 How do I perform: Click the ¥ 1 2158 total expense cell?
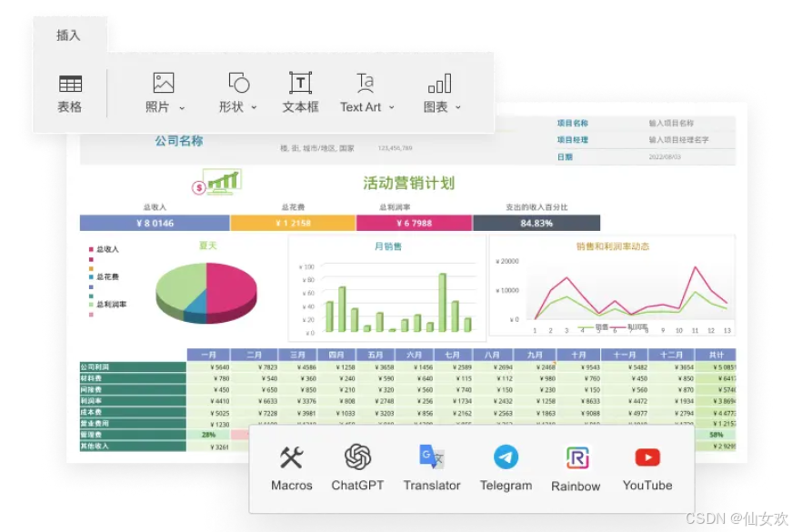[293, 223]
